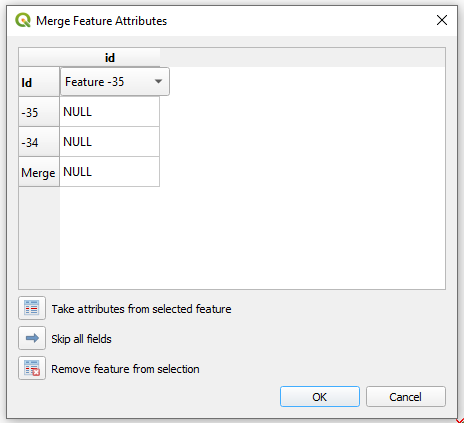Open the Feature -35 dropdown
Screen dimensions: 464x423
(x=115, y=82)
